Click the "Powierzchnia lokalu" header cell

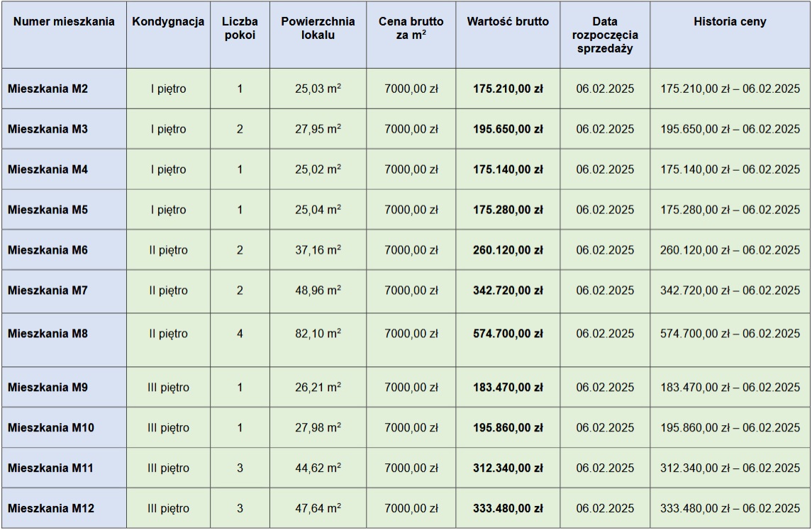pyautogui.click(x=318, y=28)
